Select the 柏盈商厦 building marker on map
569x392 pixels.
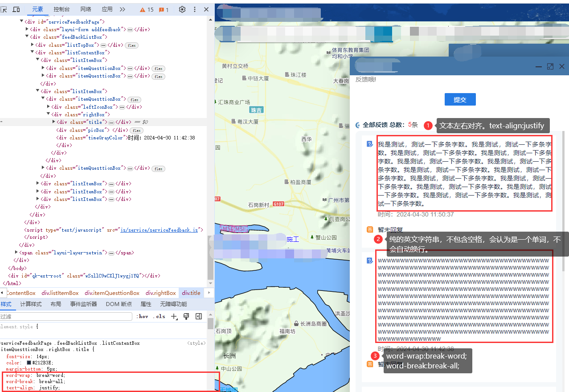pyautogui.click(x=298, y=182)
